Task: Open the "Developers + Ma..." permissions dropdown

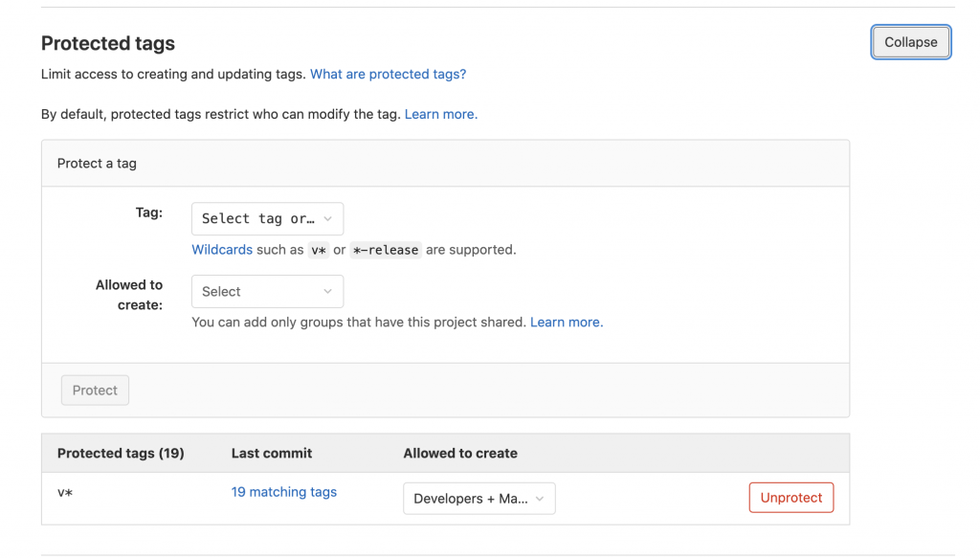Action: [x=479, y=498]
